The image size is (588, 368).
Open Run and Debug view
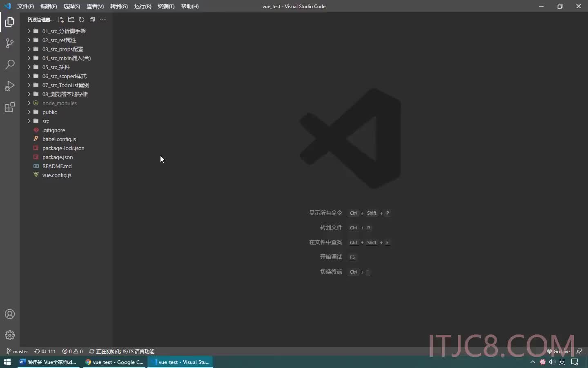[10, 86]
